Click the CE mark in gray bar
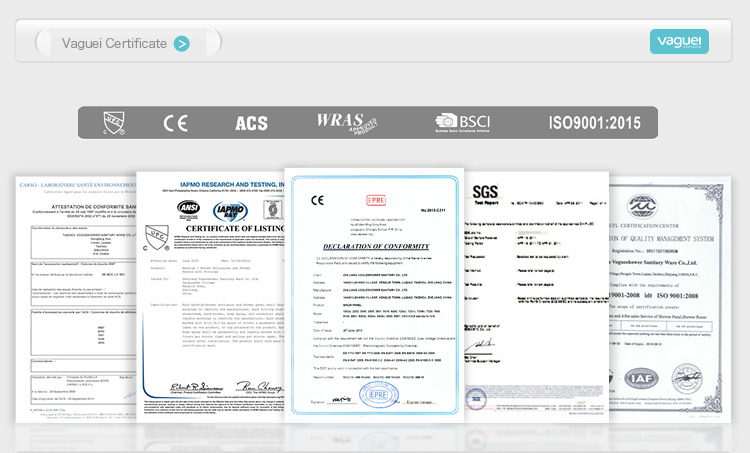The height and width of the screenshot is (453, 750). pos(176,123)
